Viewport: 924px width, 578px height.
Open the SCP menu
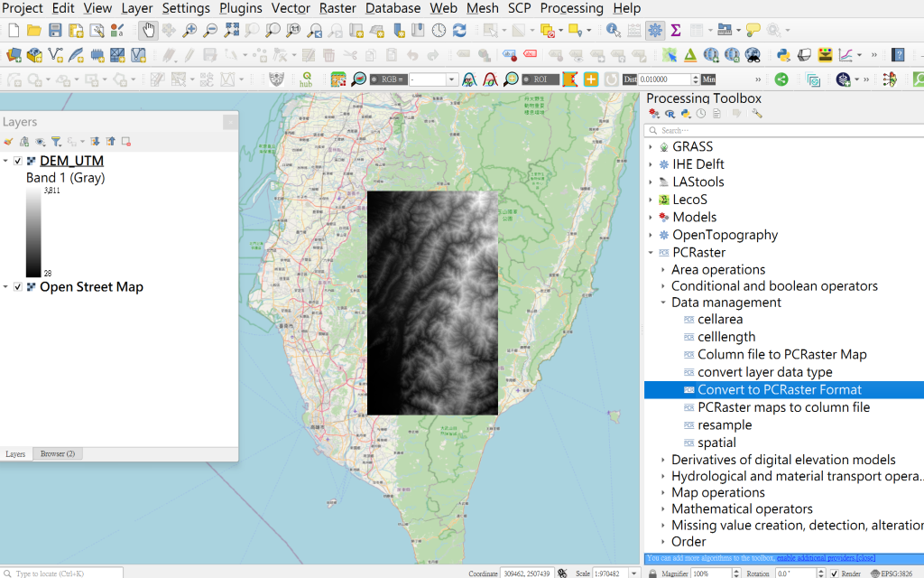point(519,8)
